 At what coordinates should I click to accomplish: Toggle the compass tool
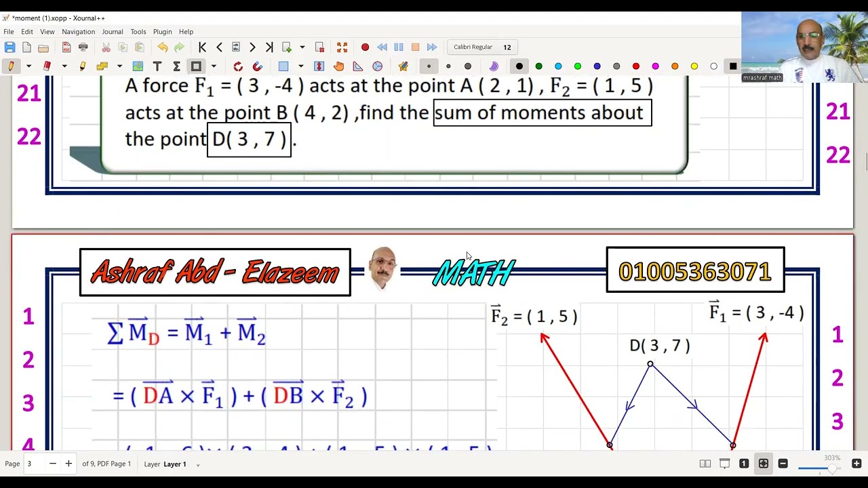(378, 66)
